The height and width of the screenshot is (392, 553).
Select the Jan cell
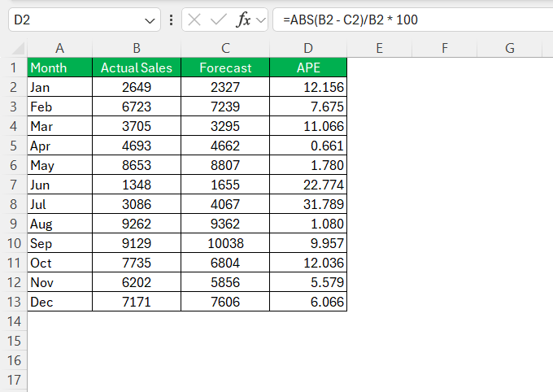59,87
